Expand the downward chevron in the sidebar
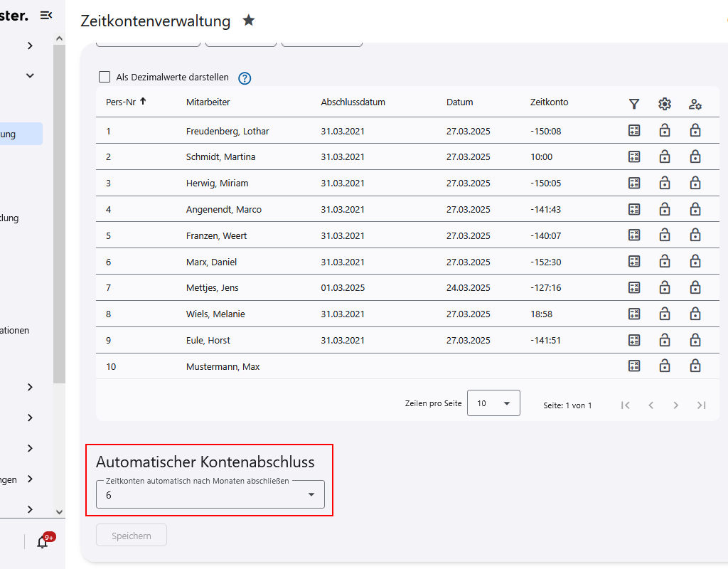 pos(29,75)
